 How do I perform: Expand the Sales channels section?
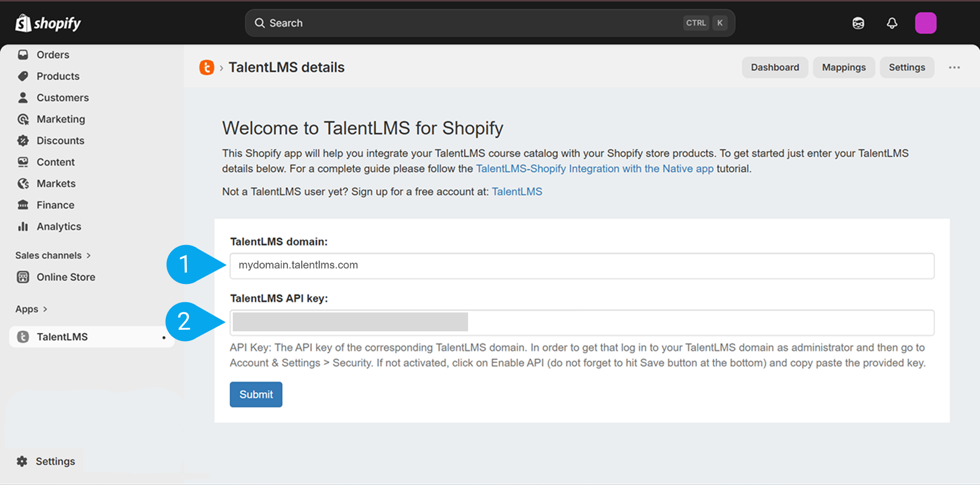[x=53, y=255]
